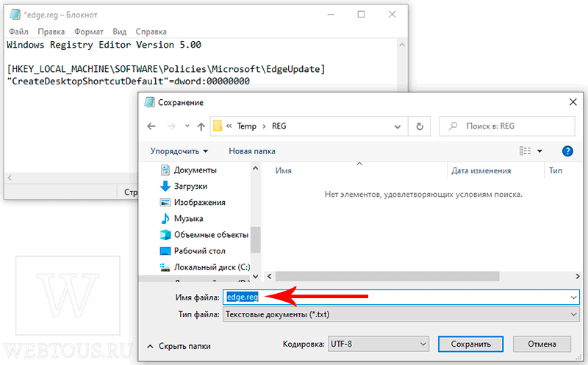Click the Музыка note icon
Viewport: 588px width, 365px height.
pos(165,218)
